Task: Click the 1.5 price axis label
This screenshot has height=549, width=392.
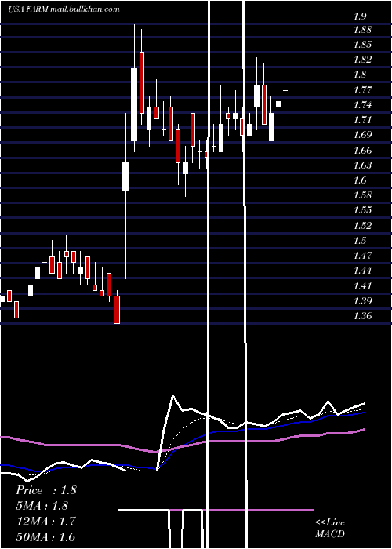Action: pos(360,240)
